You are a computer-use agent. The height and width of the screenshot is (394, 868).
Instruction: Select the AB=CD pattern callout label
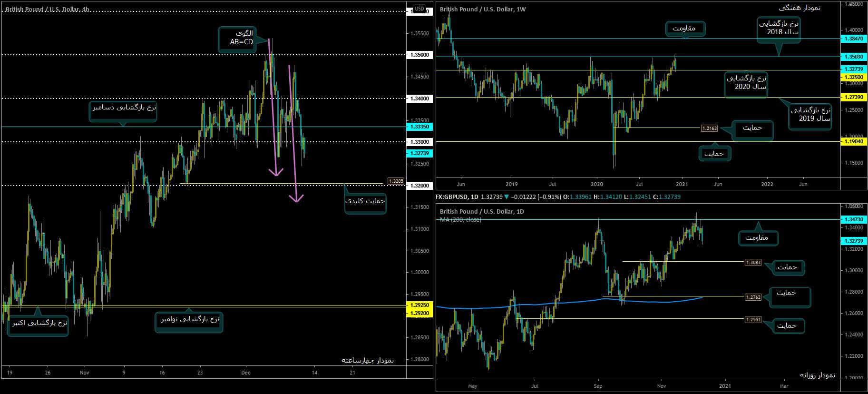tap(237, 39)
